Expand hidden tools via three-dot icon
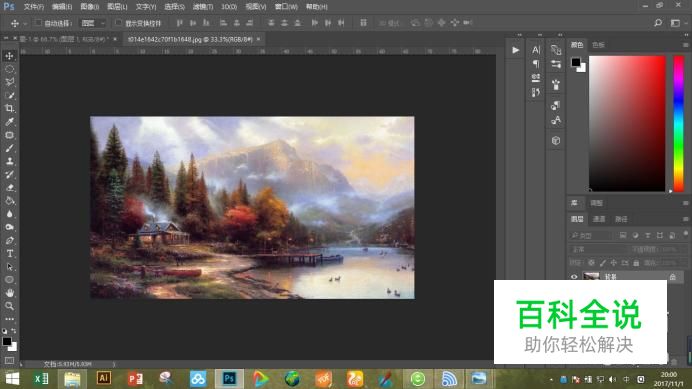Viewport: 692px width, 389px height. pos(9,319)
